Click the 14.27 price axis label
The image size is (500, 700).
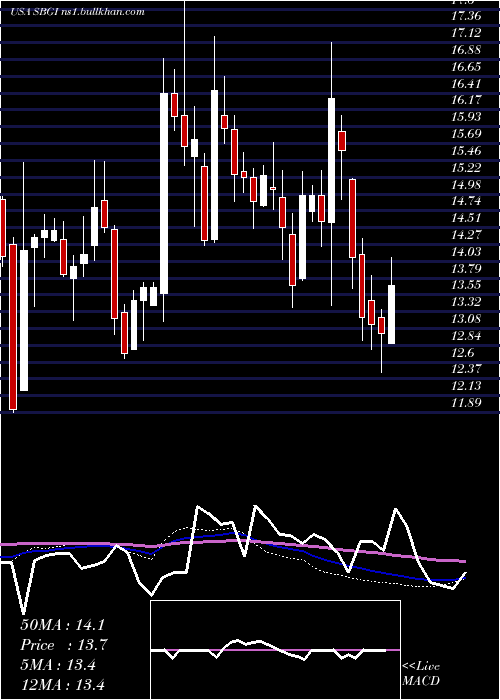coord(466,235)
